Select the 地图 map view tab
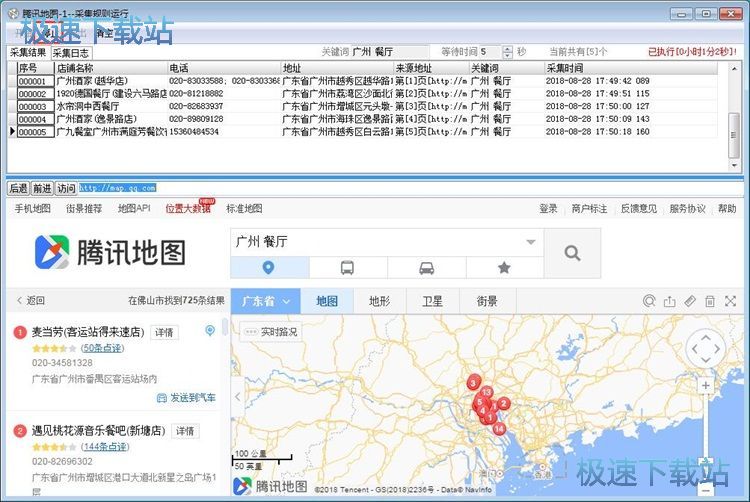 (x=327, y=301)
